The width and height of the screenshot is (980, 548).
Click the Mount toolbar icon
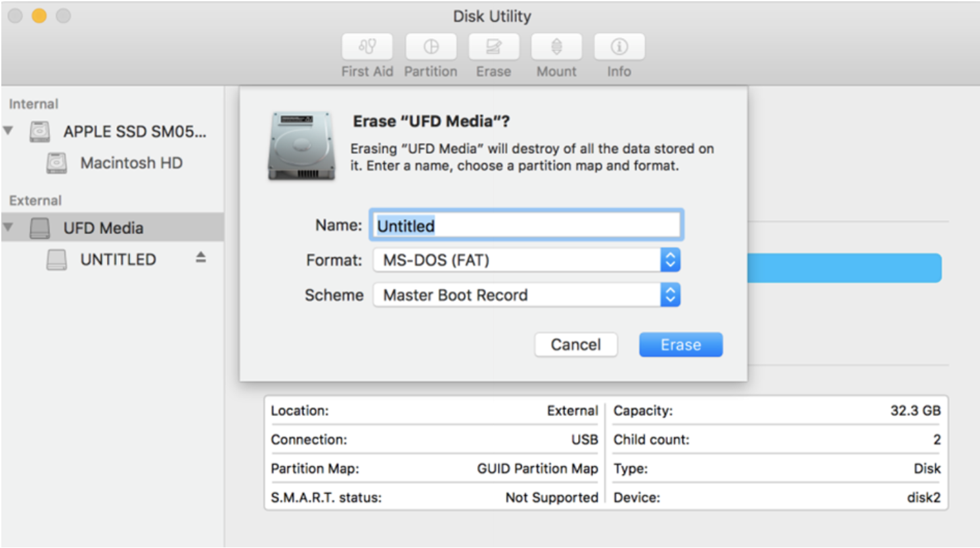(x=556, y=47)
